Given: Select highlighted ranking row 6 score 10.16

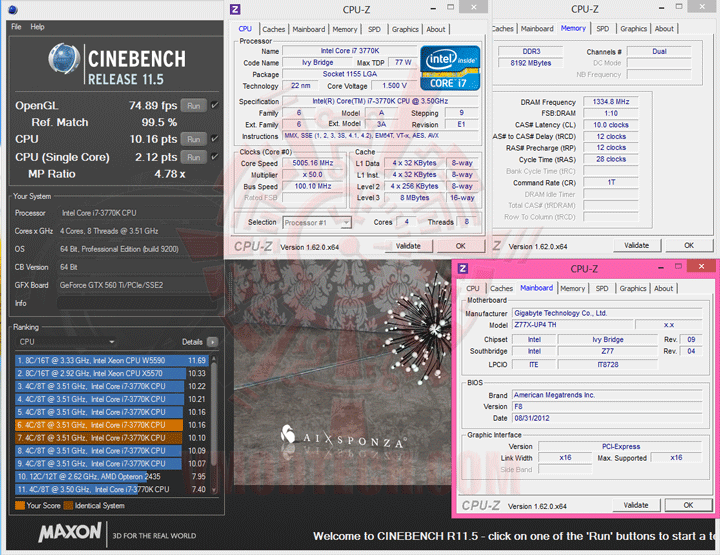Looking at the screenshot, I should [x=112, y=425].
